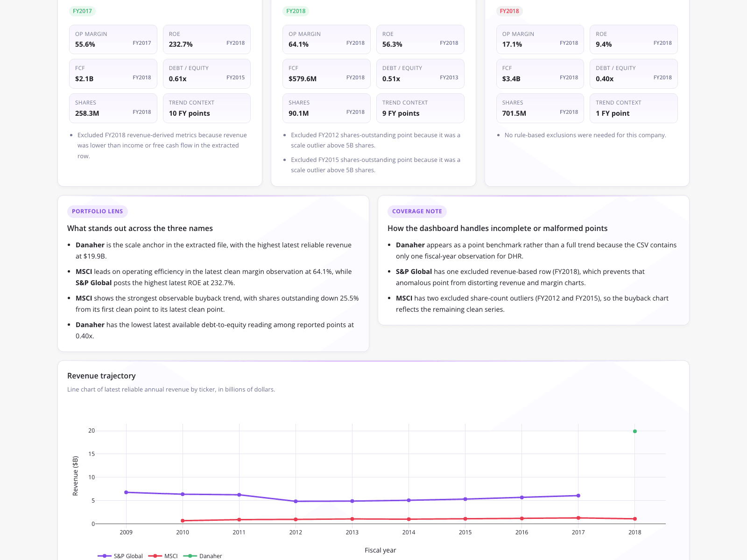This screenshot has width=747, height=560.
Task: Click the PORTFOLIO LENS badge
Action: (x=98, y=211)
